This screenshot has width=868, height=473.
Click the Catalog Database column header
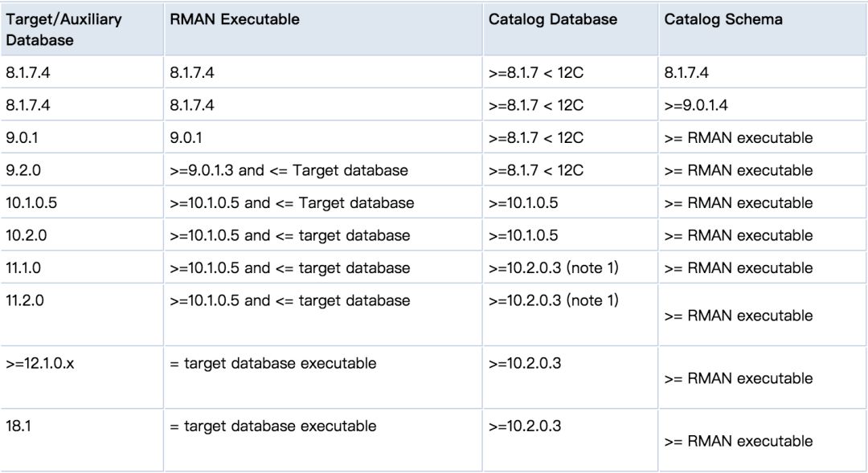click(553, 19)
